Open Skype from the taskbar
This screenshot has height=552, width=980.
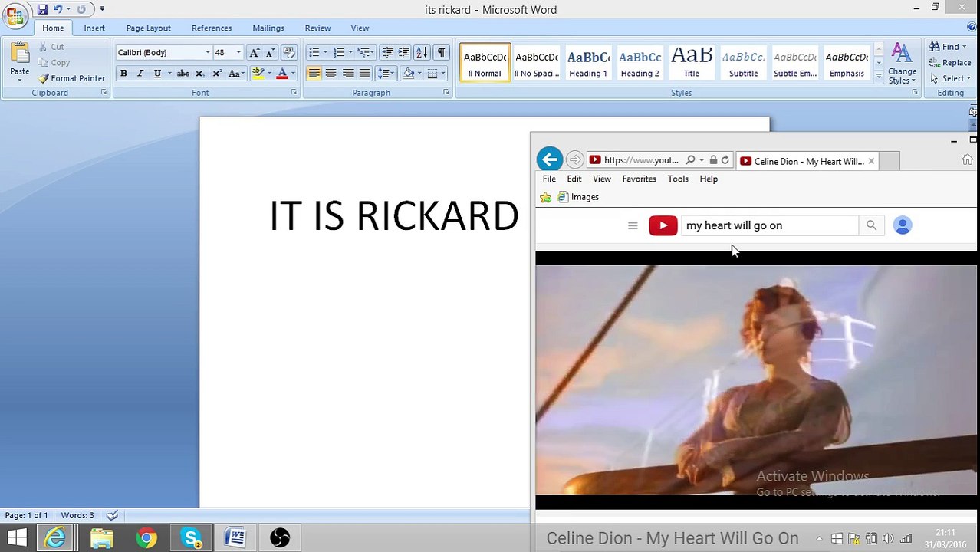click(x=191, y=538)
